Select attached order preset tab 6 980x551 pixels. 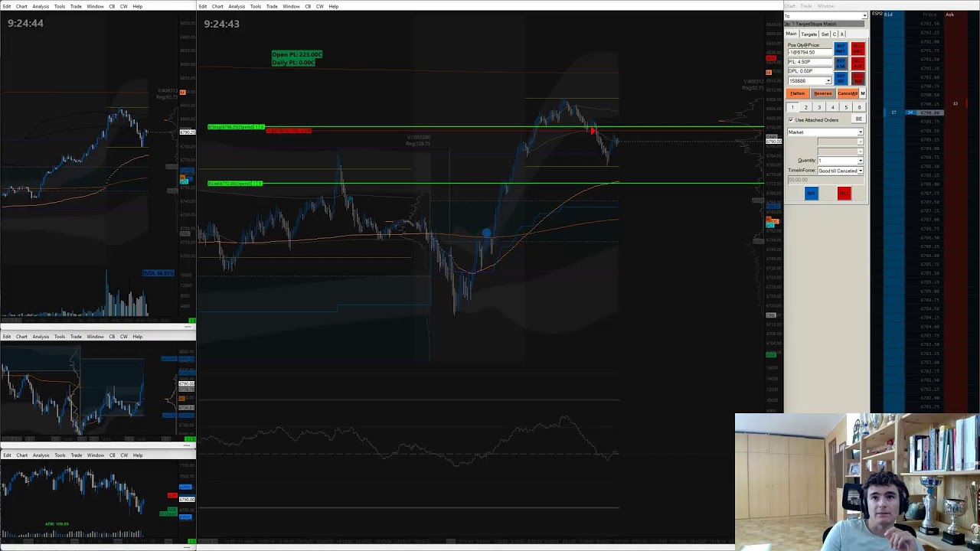click(x=860, y=107)
